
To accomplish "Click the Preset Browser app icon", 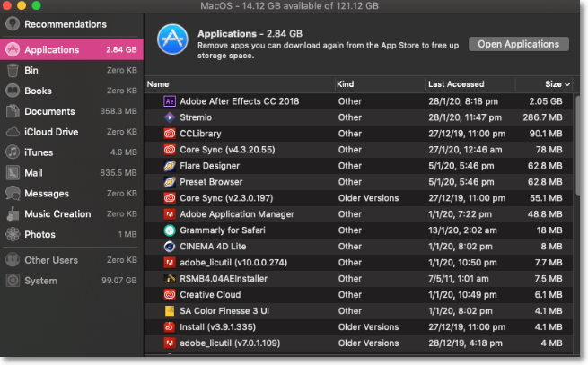I will [x=170, y=182].
